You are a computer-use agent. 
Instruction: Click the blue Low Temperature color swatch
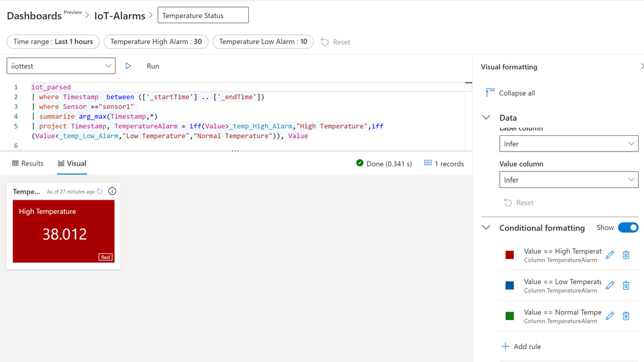[x=510, y=285]
